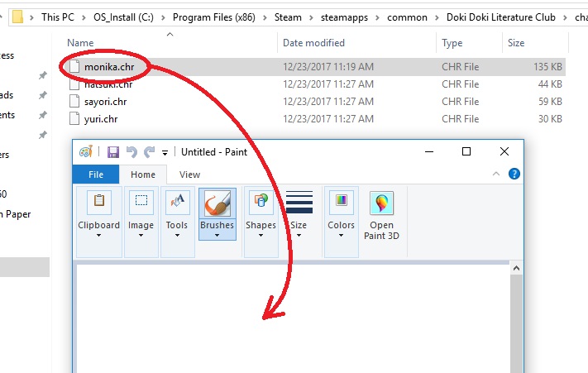The image size is (588, 373).
Task: Open the File menu in Paint
Action: (x=96, y=175)
